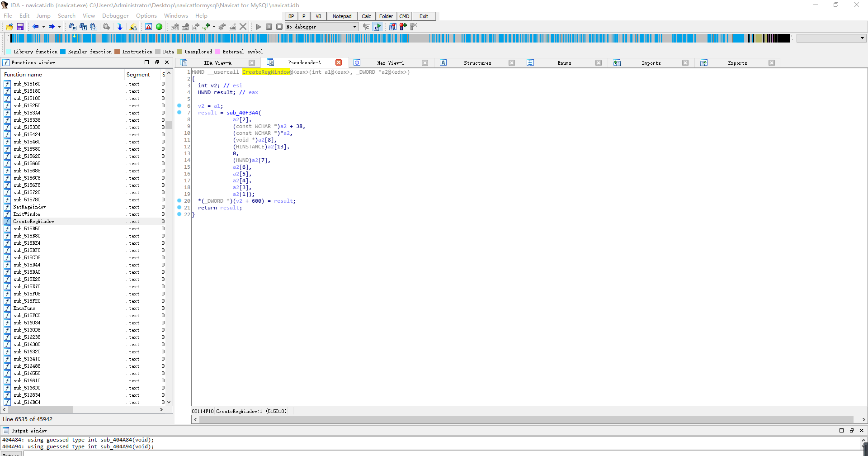Screen dimensions: 868x456
Task: Click the gray X undefine toolbar icon
Action: coord(243,27)
